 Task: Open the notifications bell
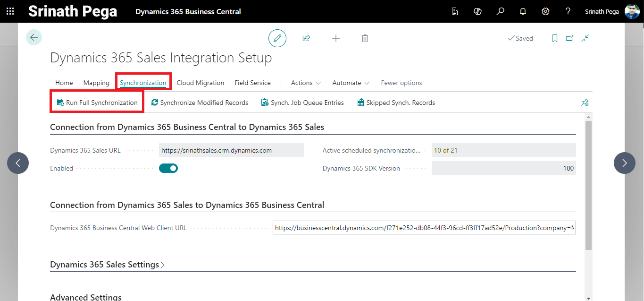click(523, 11)
